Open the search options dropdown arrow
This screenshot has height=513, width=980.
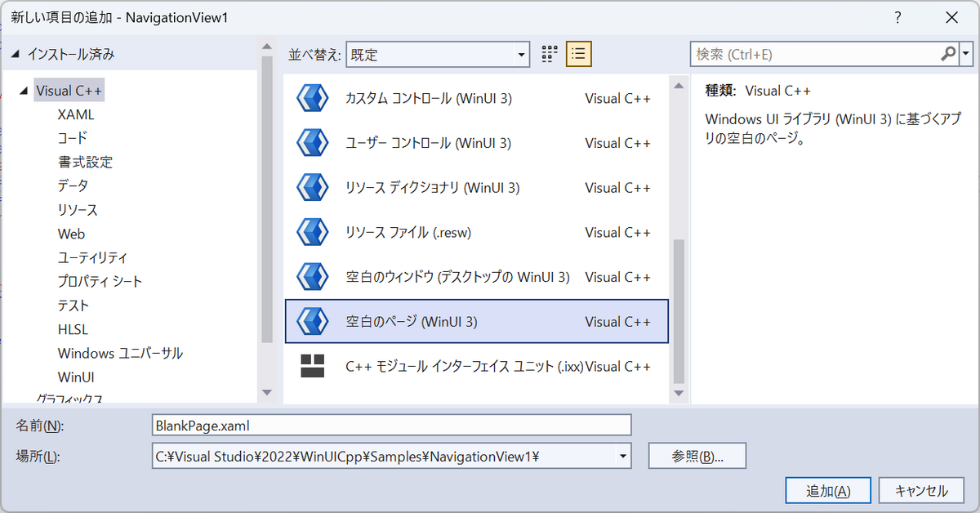(967, 54)
